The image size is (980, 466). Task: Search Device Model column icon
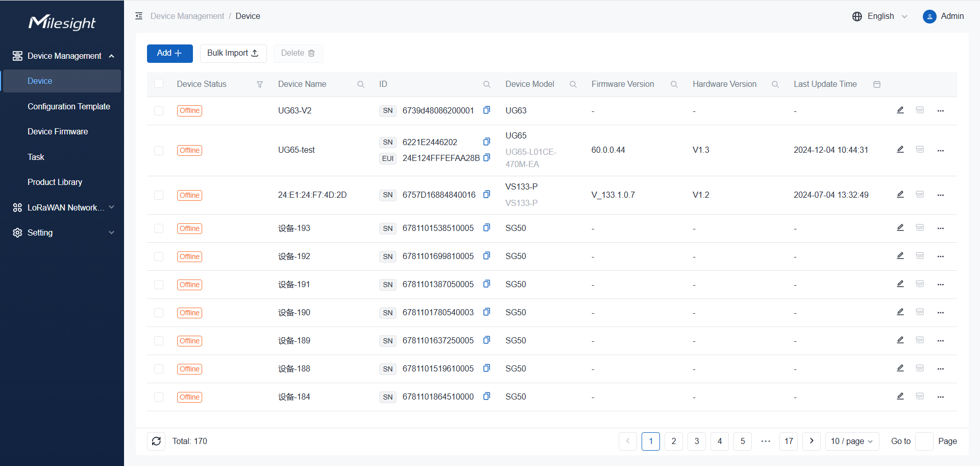pos(573,84)
